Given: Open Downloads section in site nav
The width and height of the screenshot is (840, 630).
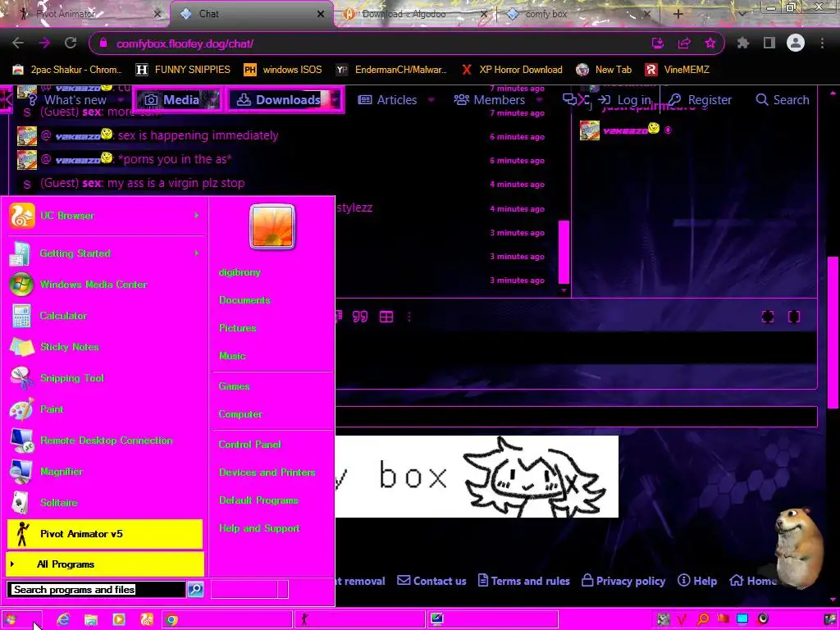Looking at the screenshot, I should [x=279, y=99].
